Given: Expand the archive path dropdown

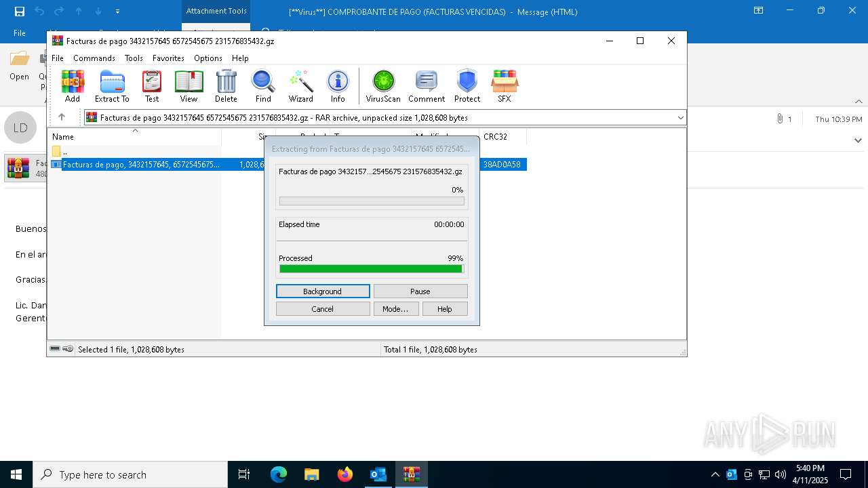Looking at the screenshot, I should 680,118.
